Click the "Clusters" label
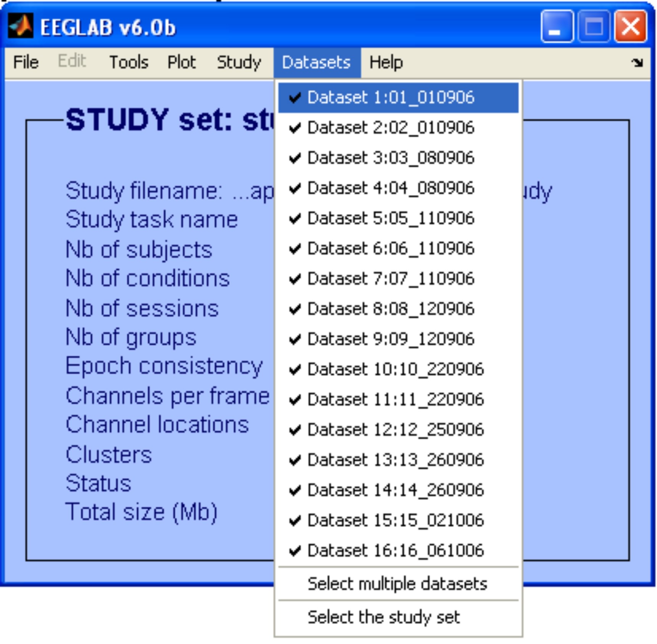 [x=109, y=455]
